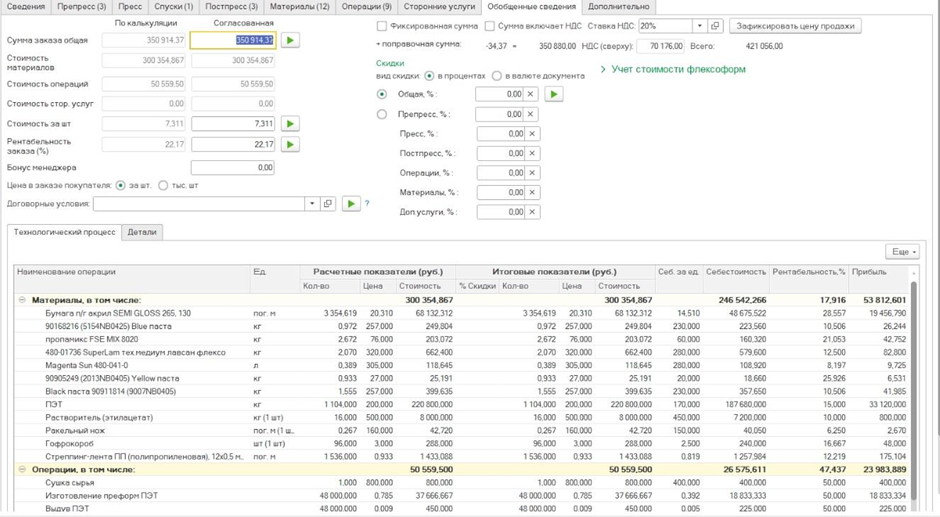Clear the Материалы % discount value
Image resolution: width=940 pixels, height=517 pixels.
point(532,193)
